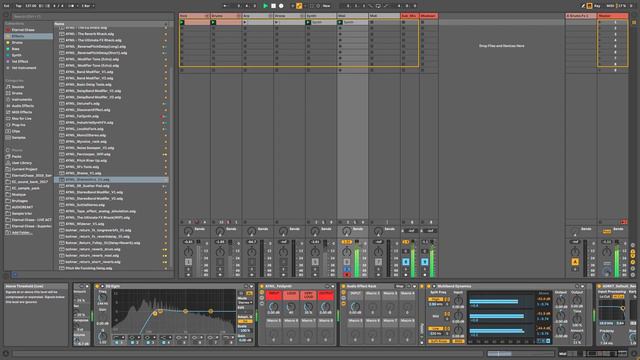640x360 pixels.
Task: Toggle the Multiband Dynamics device activator
Action: coord(429,287)
